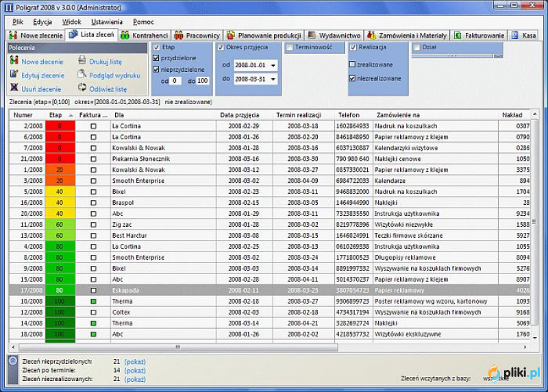Sort by the Etap column header

point(60,115)
